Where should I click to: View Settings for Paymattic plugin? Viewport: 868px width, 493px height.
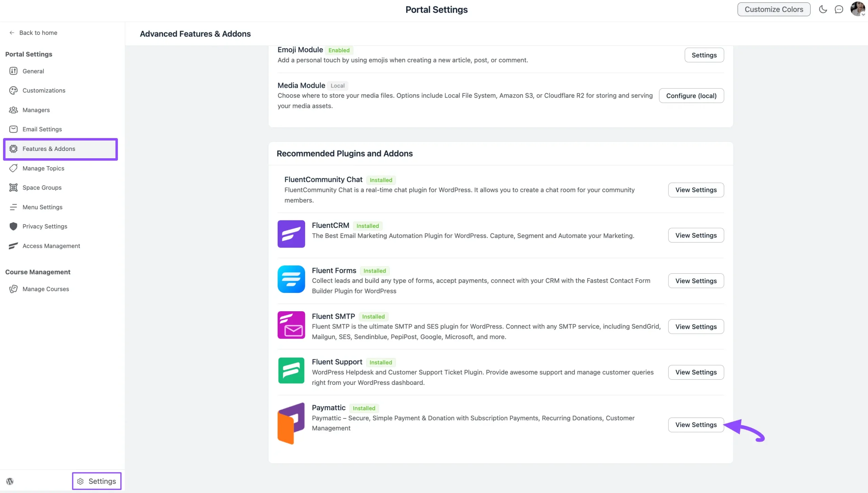(x=696, y=425)
